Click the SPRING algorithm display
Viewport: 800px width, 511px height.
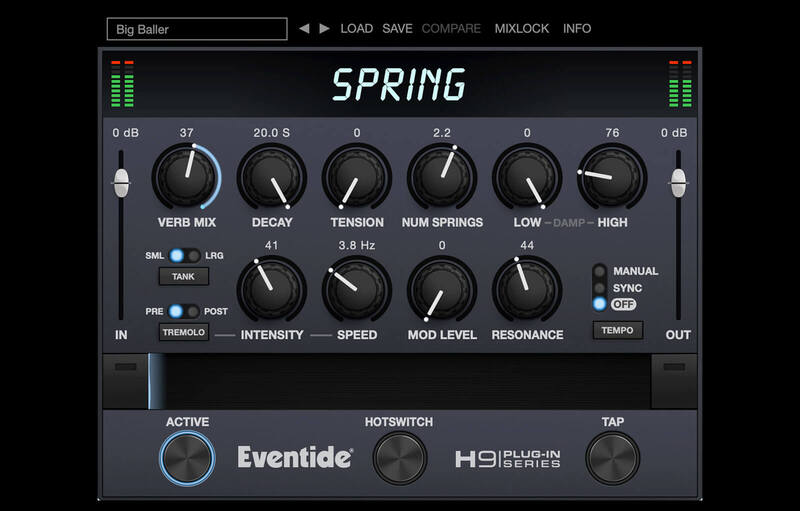[399, 85]
